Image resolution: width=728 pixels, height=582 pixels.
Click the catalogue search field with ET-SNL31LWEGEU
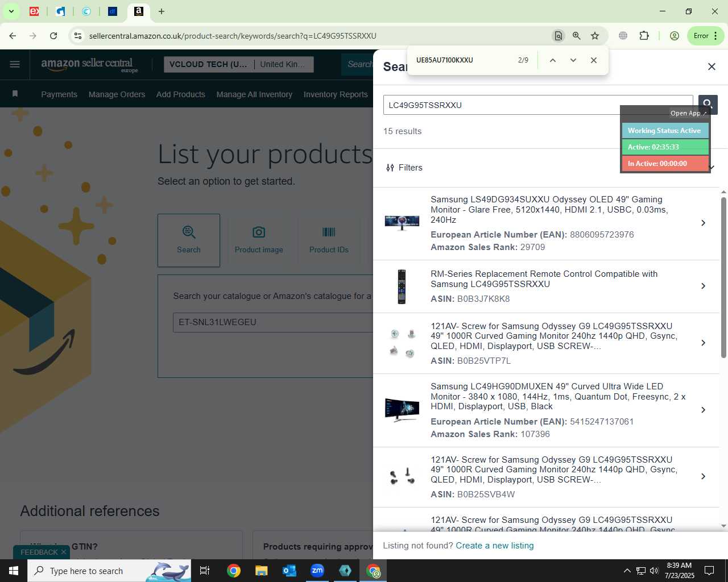tap(273, 322)
